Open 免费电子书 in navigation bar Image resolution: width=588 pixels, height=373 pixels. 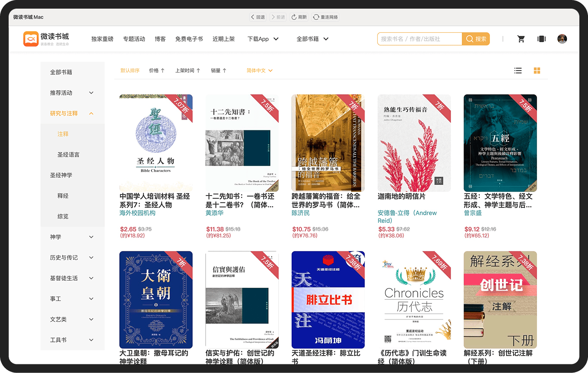point(189,39)
